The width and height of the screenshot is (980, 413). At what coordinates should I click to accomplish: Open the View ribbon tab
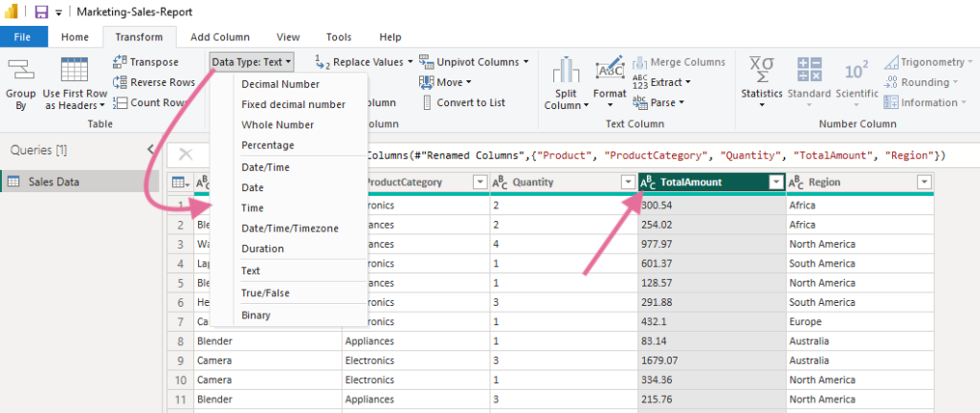288,37
